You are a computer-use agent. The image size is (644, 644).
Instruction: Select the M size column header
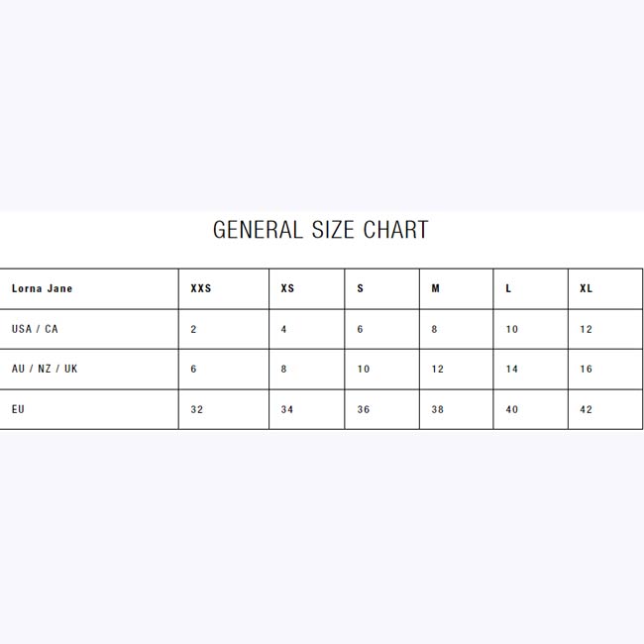click(436, 289)
